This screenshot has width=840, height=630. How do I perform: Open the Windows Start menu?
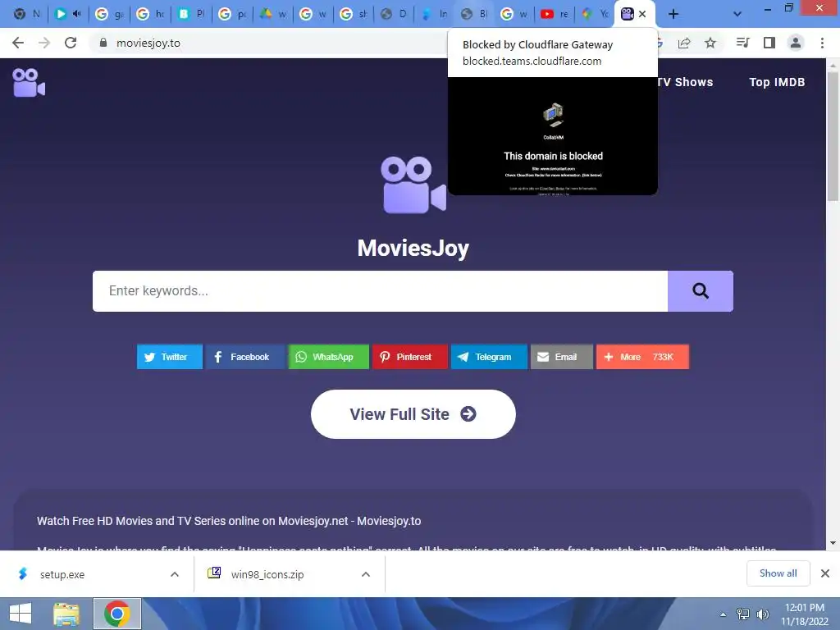click(21, 614)
